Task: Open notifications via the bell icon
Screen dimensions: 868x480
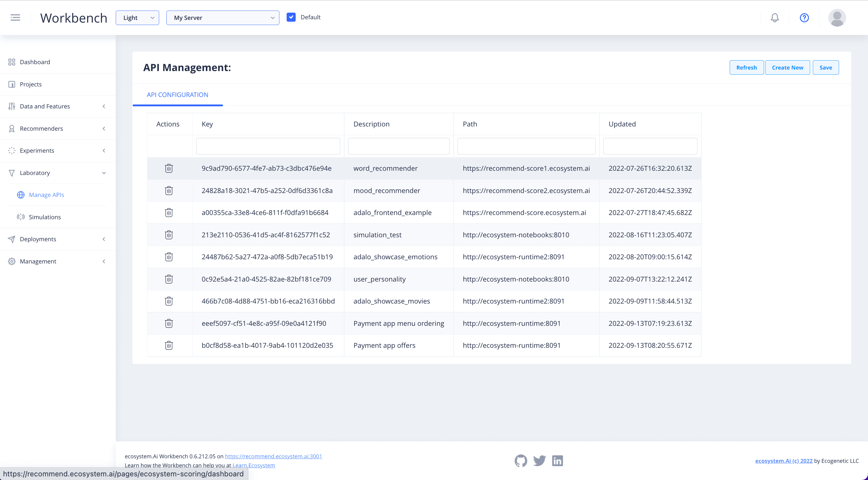Action: pos(775,17)
